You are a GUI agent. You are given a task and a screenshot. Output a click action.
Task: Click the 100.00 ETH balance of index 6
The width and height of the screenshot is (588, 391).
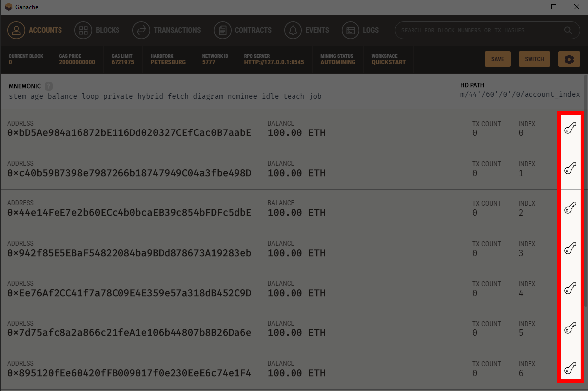tap(296, 373)
